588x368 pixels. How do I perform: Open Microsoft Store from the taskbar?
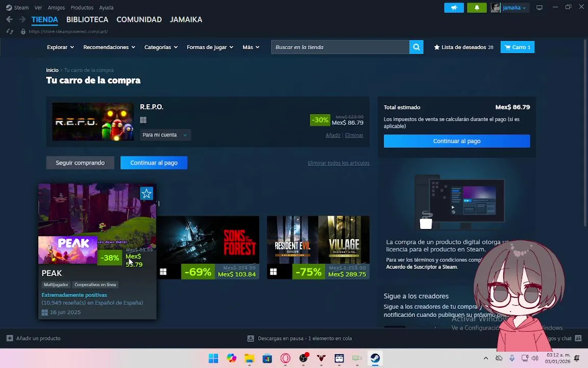[x=267, y=358]
